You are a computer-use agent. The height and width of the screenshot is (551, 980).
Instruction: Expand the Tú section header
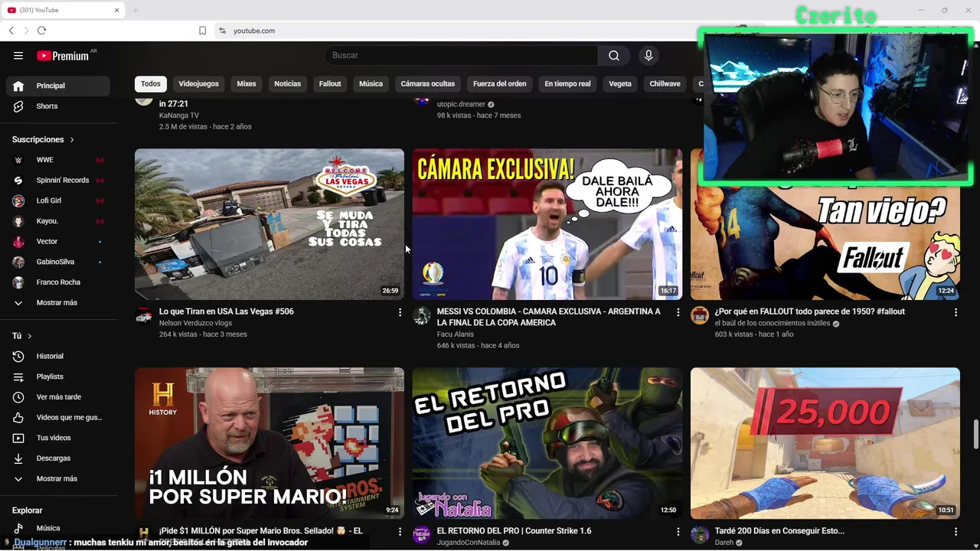coord(22,336)
